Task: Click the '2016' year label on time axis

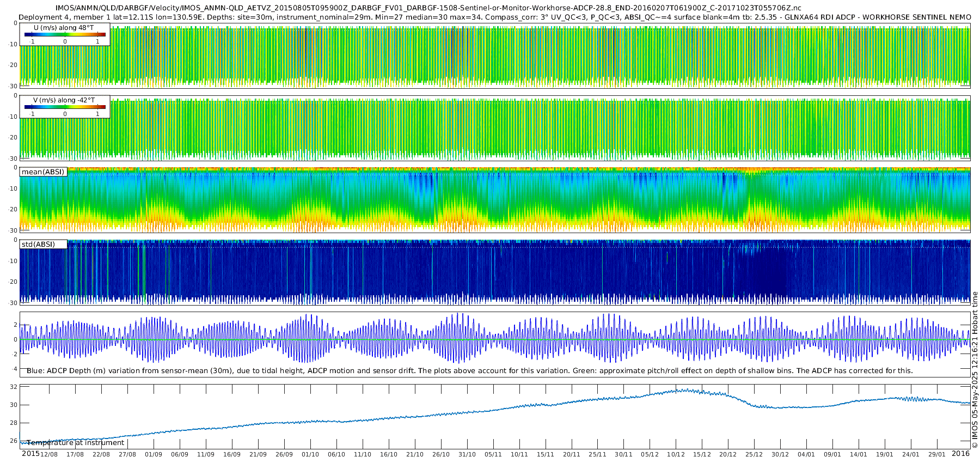Action: point(960,454)
